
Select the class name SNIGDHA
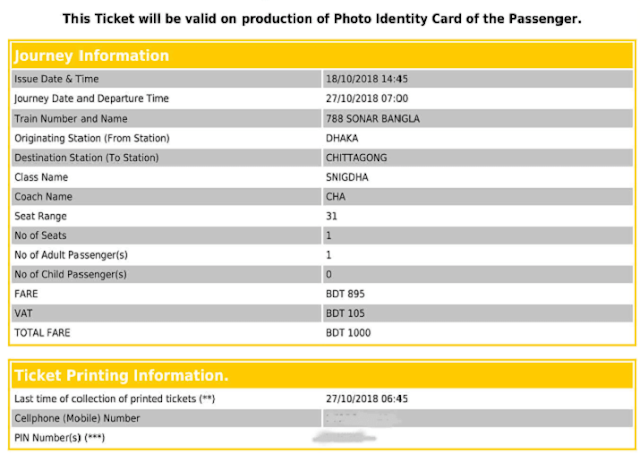point(347,178)
